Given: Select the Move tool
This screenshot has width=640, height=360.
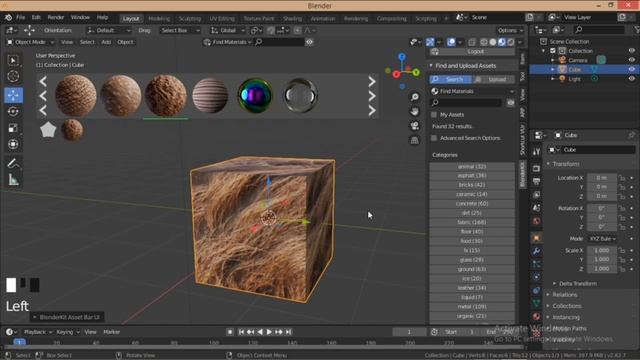Looking at the screenshot, I should [x=13, y=95].
